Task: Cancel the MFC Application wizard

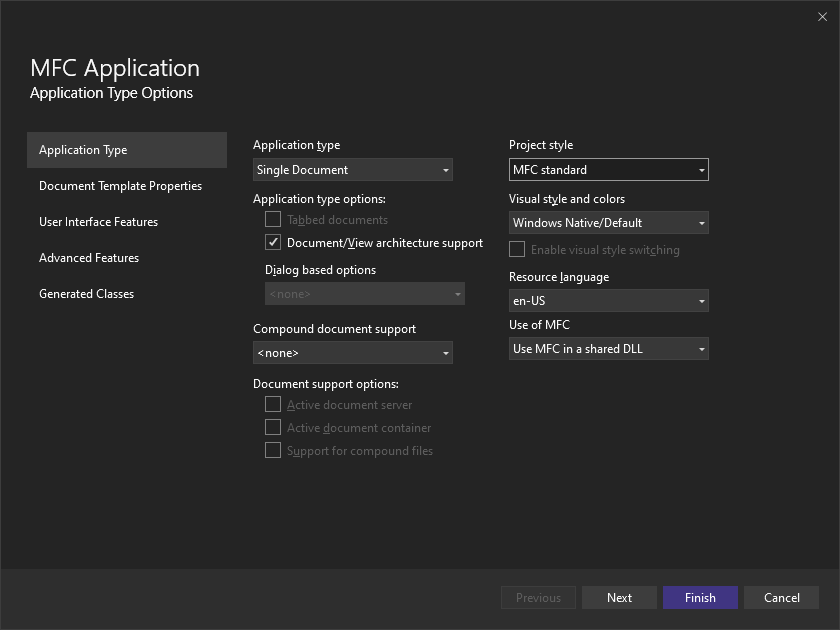Action: [781, 597]
